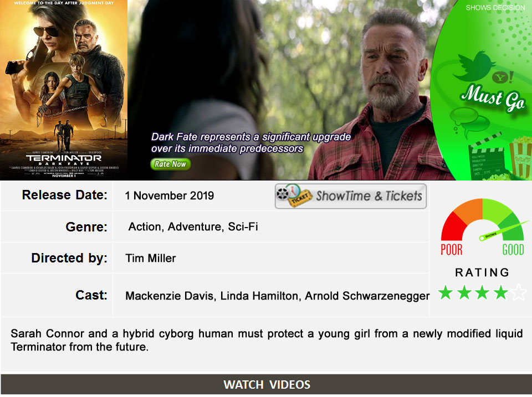Click the green Rate Now button
This screenshot has width=532, height=397.
coord(170,164)
